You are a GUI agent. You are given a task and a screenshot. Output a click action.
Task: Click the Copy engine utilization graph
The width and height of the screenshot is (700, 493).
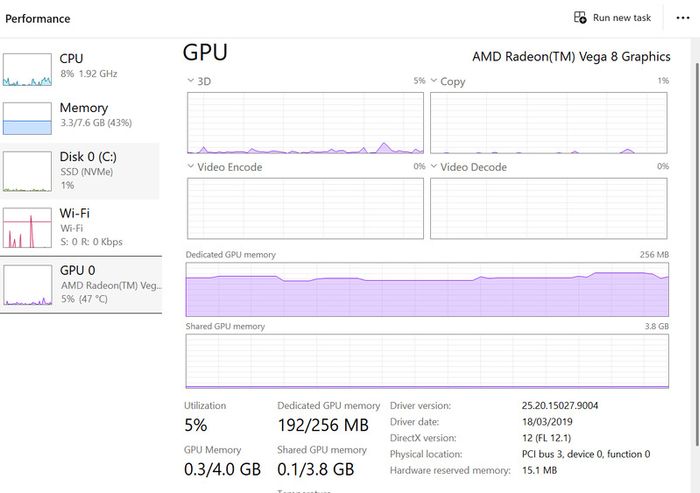tap(549, 123)
